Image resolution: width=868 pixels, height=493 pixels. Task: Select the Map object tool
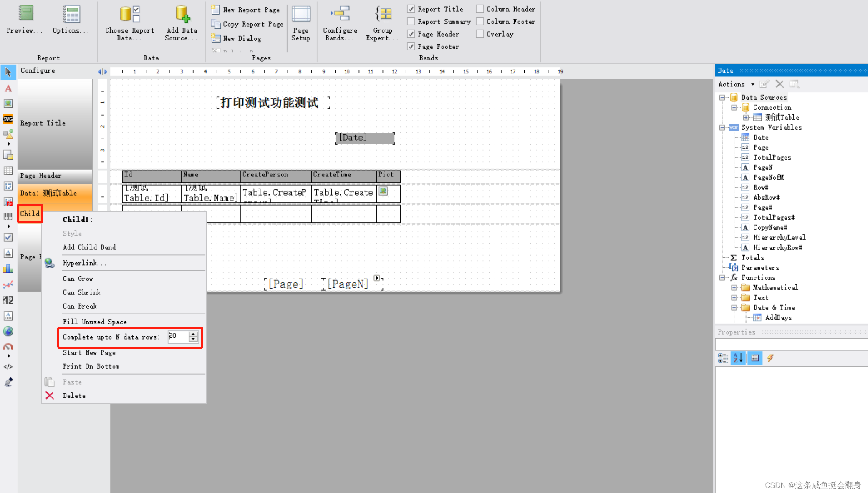(x=8, y=331)
